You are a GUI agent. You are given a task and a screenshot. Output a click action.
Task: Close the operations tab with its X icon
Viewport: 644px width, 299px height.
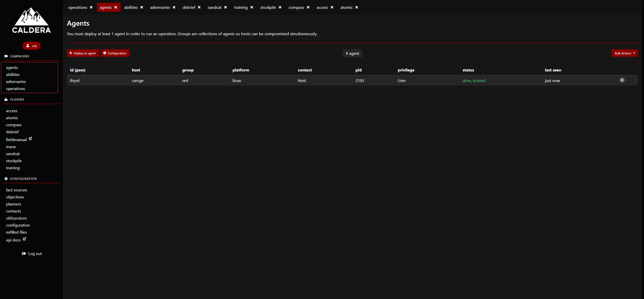[91, 7]
